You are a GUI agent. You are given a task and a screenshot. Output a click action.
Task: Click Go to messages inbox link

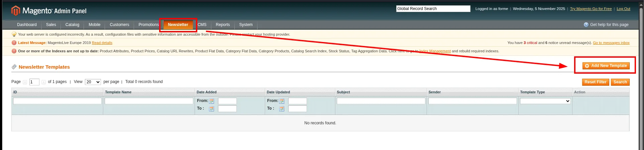tap(611, 43)
